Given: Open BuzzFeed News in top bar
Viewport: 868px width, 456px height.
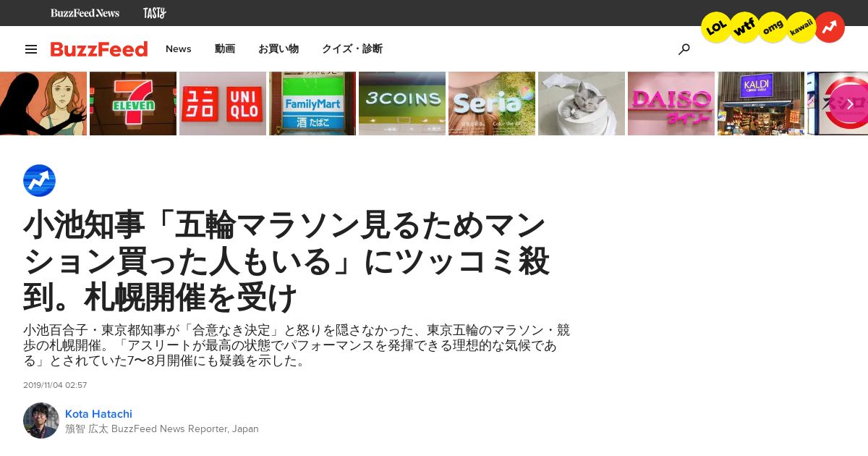Looking at the screenshot, I should (85, 13).
